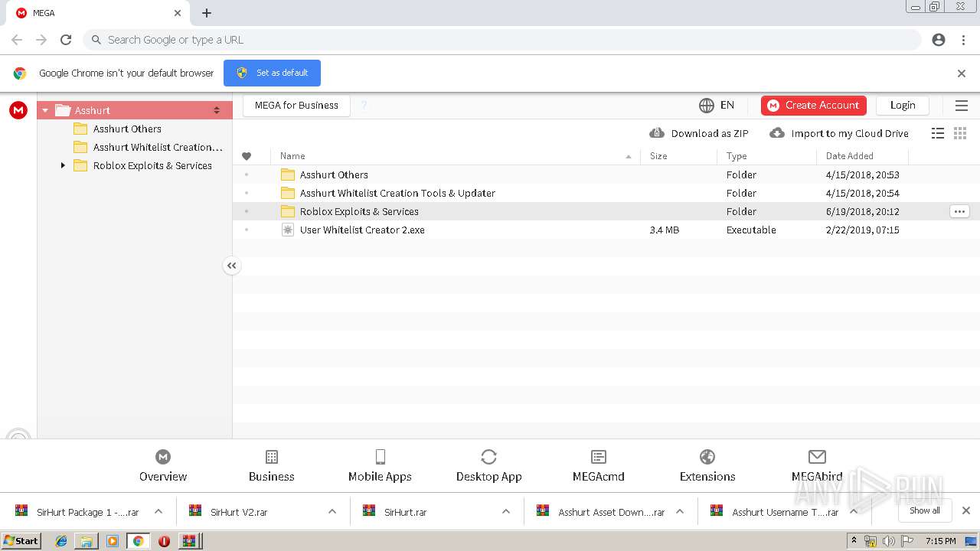
Task: Switch to list view
Action: tap(938, 133)
